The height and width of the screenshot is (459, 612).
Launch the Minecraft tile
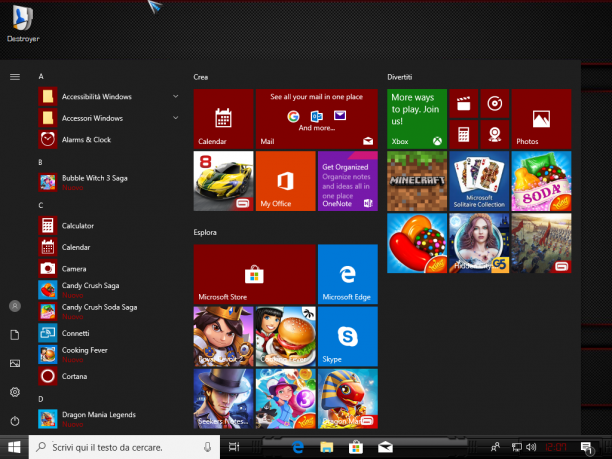coord(417,181)
